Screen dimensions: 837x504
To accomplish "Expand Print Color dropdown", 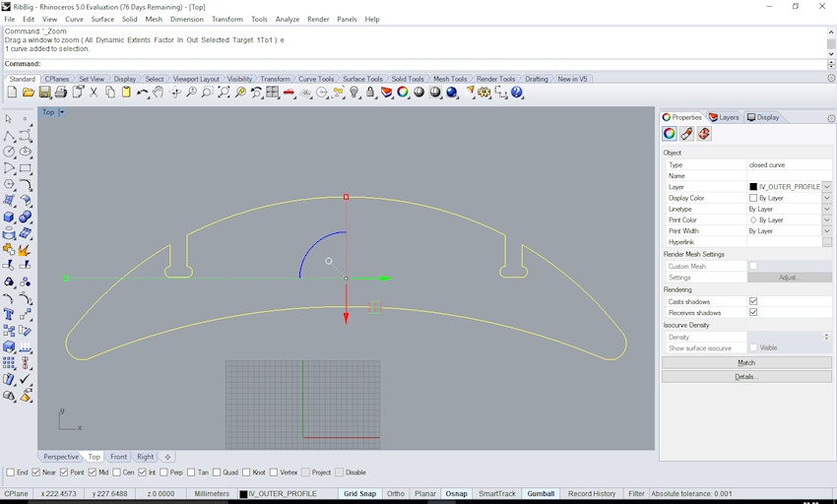I will tap(827, 220).
